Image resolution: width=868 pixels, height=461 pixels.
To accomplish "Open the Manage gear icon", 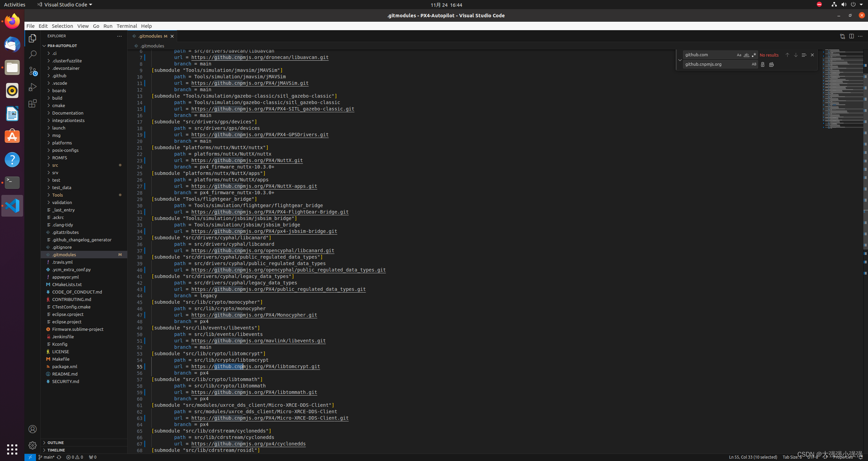I will click(x=33, y=445).
